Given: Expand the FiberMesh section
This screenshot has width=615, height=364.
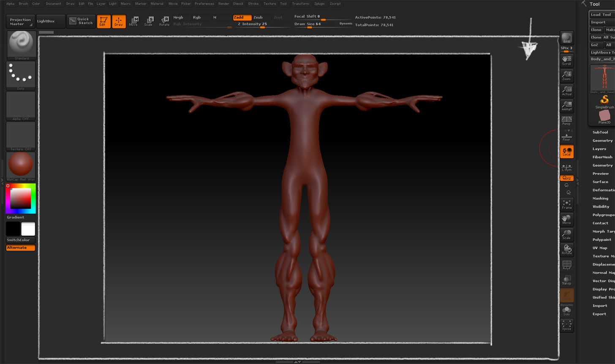Looking at the screenshot, I should pos(602,157).
